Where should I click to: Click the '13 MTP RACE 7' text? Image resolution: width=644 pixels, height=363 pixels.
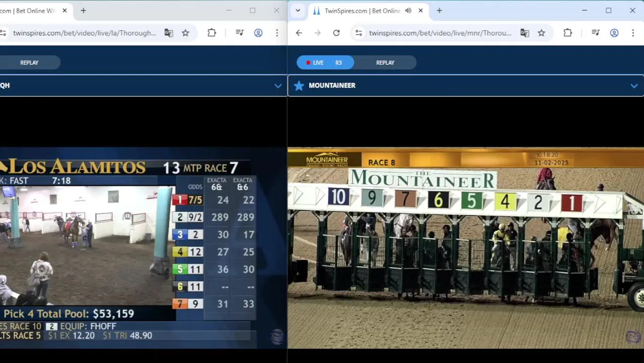pyautogui.click(x=201, y=167)
